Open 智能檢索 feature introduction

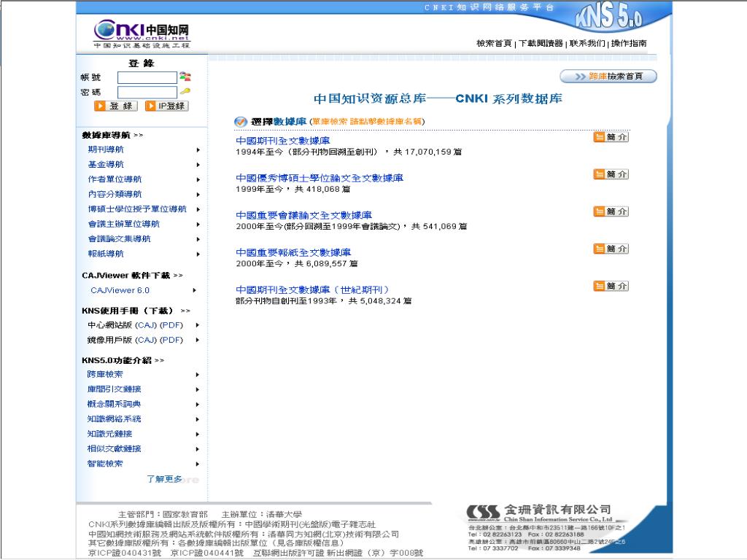[105, 463]
